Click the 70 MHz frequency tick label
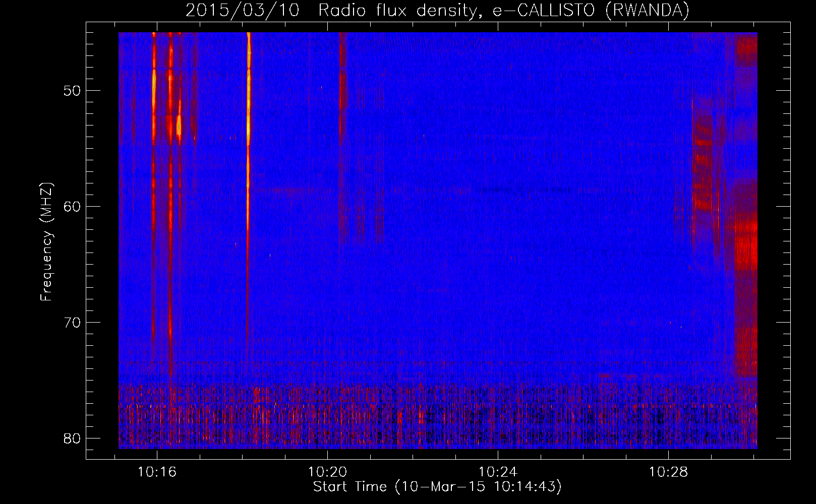This screenshot has height=504, width=816. tap(73, 322)
